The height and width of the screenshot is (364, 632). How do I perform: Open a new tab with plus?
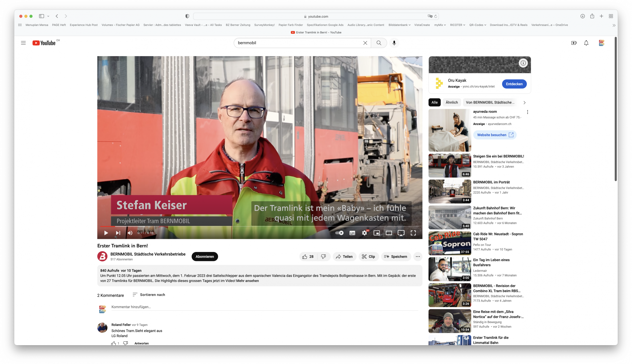coord(601,16)
